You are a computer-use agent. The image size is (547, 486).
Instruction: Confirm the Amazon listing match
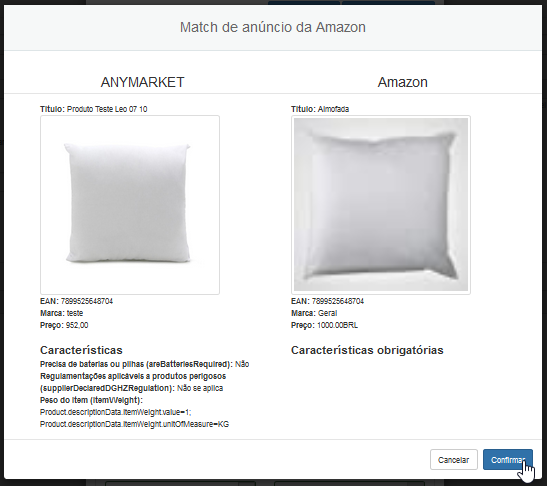508,459
